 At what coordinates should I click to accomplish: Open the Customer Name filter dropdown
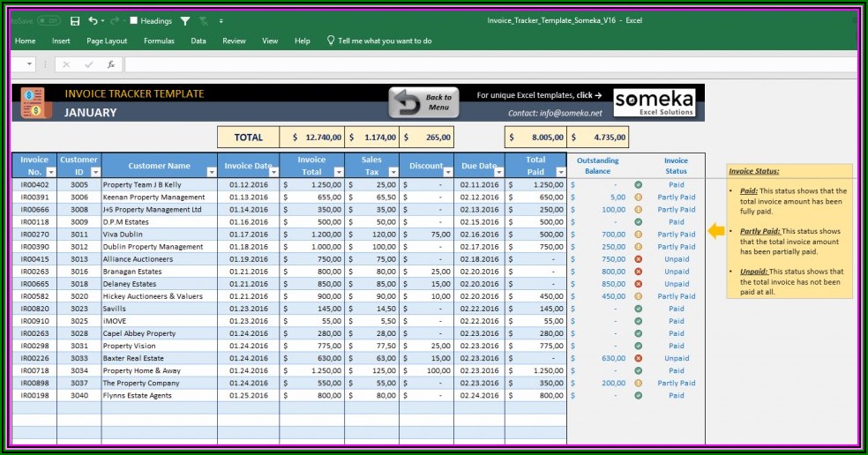pyautogui.click(x=210, y=172)
